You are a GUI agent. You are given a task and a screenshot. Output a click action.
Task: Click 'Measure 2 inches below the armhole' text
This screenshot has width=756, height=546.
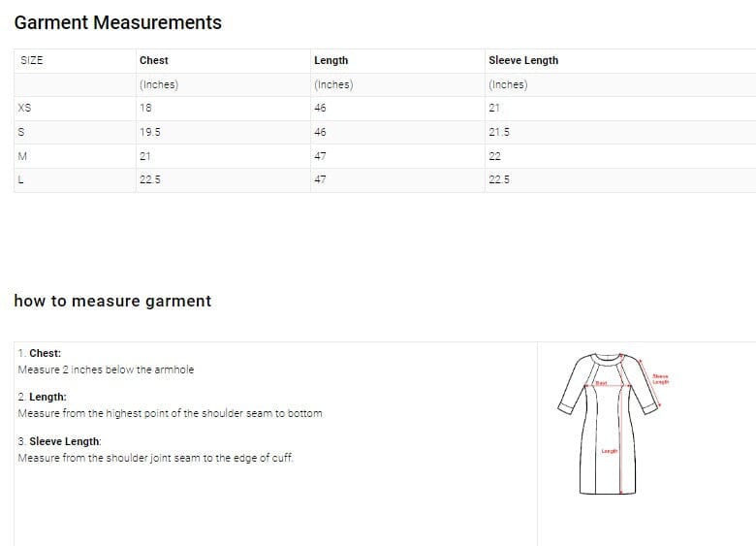pos(106,369)
